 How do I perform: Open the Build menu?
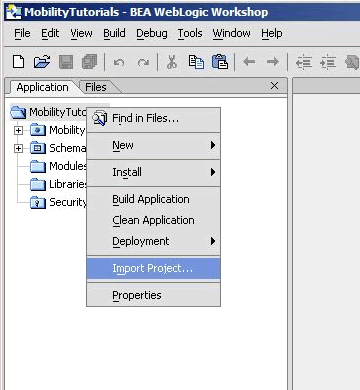click(114, 33)
